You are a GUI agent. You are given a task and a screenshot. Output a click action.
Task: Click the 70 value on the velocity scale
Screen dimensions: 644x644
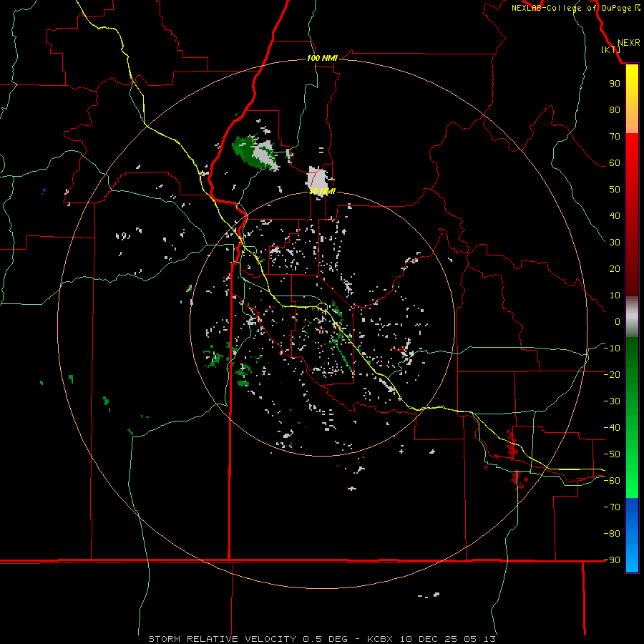point(615,137)
